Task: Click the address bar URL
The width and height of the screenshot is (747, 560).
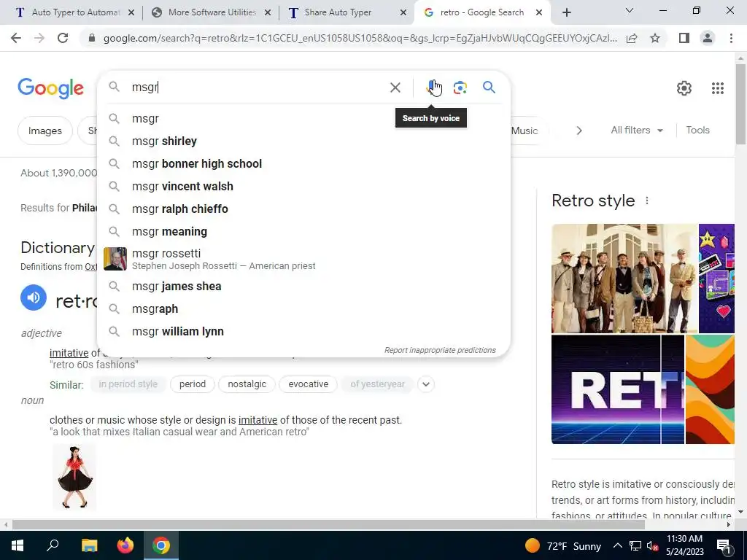Action: (x=360, y=38)
